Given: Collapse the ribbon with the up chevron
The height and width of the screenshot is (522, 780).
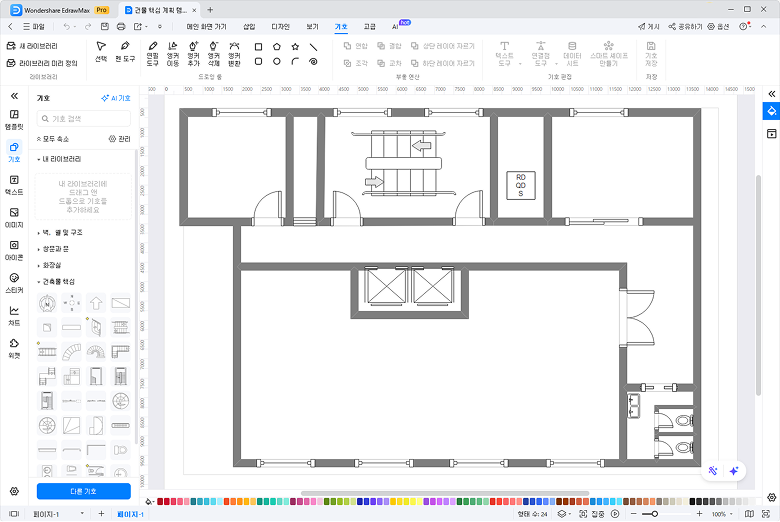Looking at the screenshot, I should click(764, 26).
